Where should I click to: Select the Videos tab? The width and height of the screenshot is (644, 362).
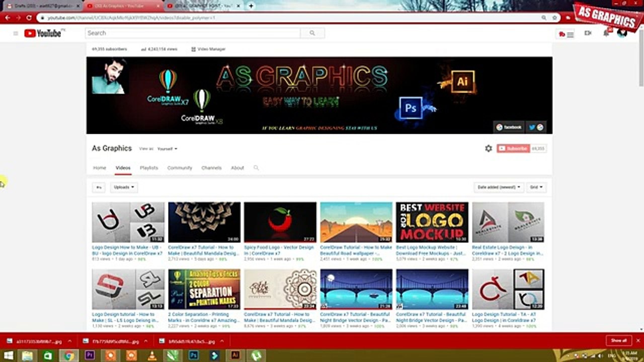point(123,168)
